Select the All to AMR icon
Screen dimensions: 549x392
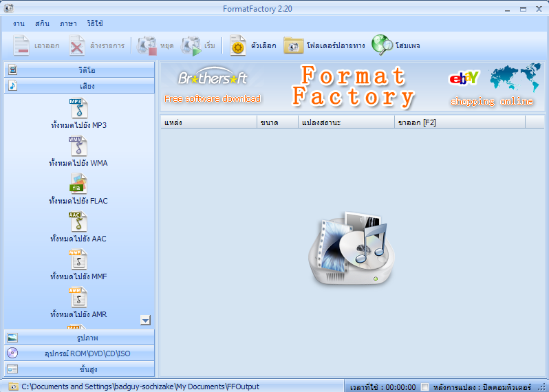pos(78,297)
